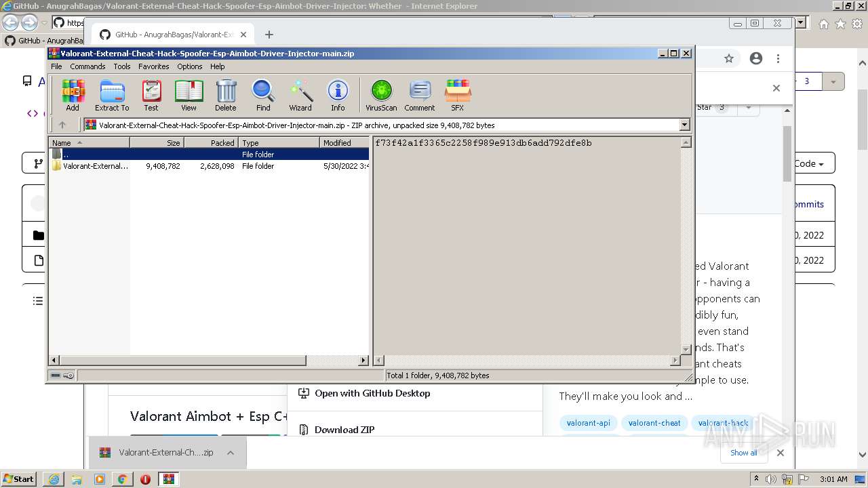
Task: Open Chrome three-dot menu
Action: coord(778,59)
